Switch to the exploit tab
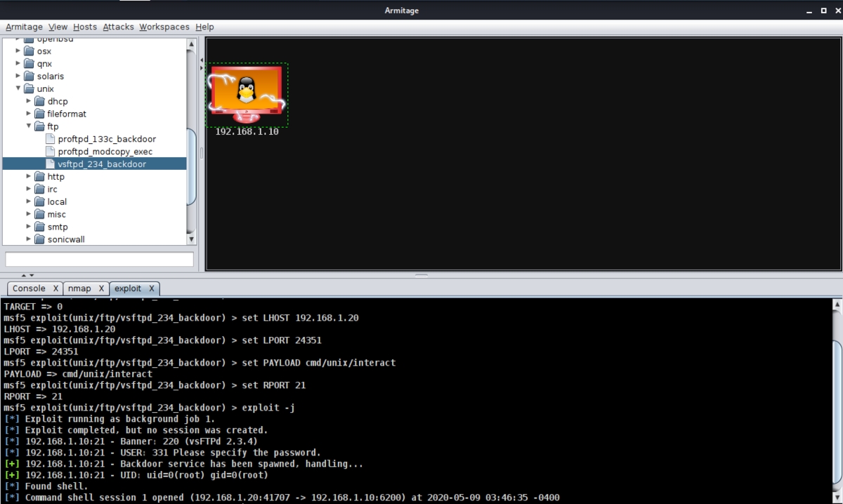The width and height of the screenshot is (843, 504). pyautogui.click(x=128, y=289)
